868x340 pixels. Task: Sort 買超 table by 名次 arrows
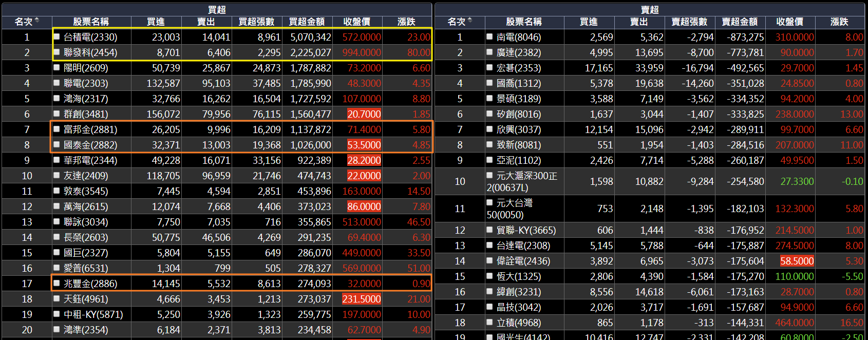pos(37,21)
